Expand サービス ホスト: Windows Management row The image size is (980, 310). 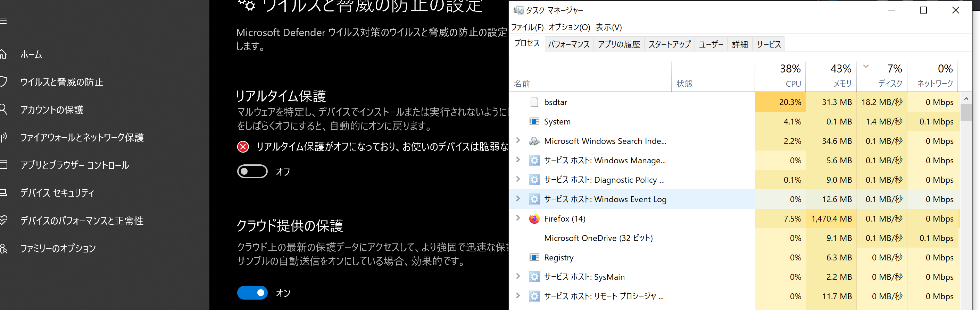point(518,160)
